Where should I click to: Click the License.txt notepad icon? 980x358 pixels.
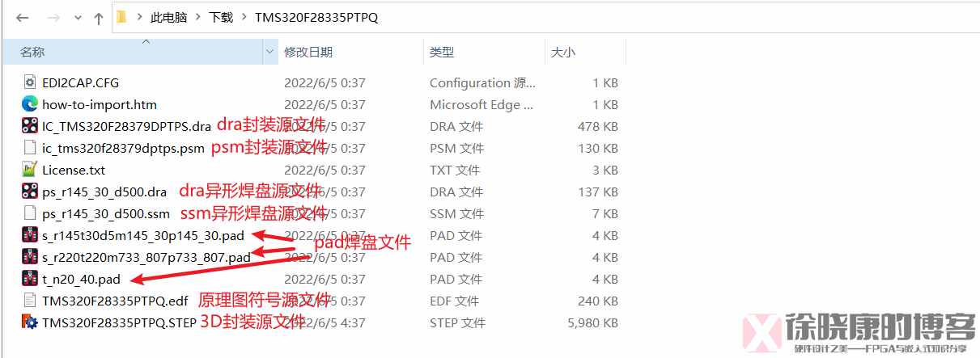pos(30,170)
